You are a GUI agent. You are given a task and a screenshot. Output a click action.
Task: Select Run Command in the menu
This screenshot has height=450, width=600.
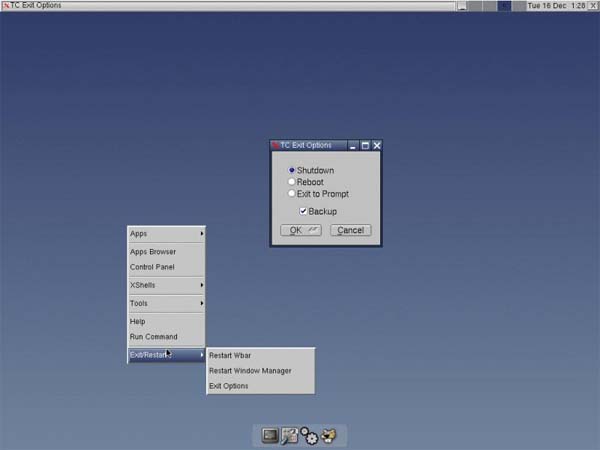pyautogui.click(x=153, y=337)
